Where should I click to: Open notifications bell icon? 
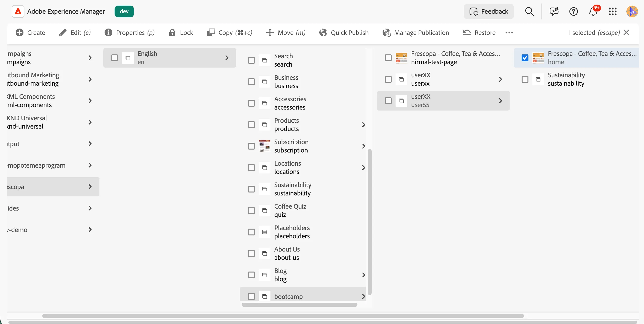(x=593, y=11)
